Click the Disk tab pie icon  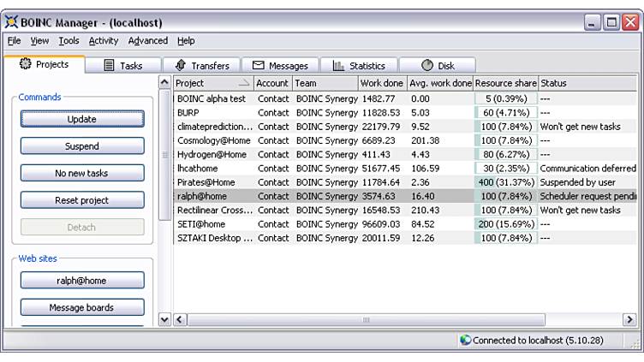click(x=427, y=66)
